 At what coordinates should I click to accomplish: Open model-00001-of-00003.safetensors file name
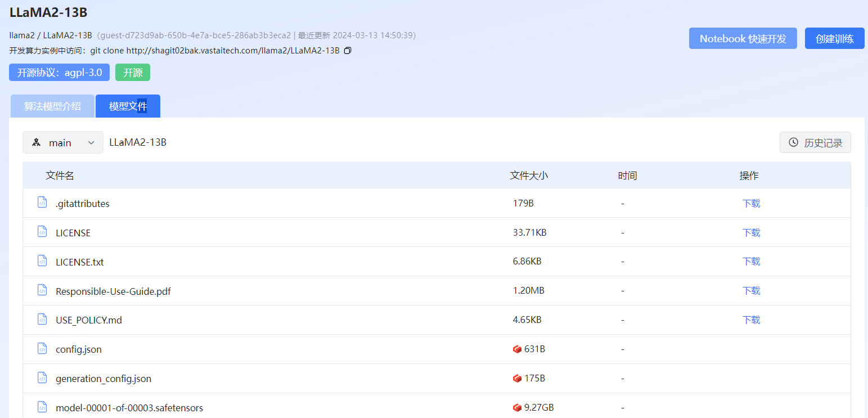(129, 408)
